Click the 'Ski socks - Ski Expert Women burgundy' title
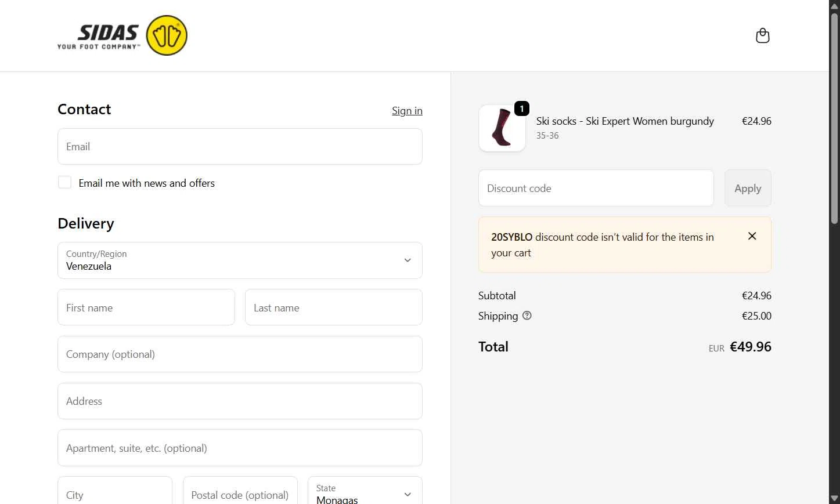 [625, 121]
